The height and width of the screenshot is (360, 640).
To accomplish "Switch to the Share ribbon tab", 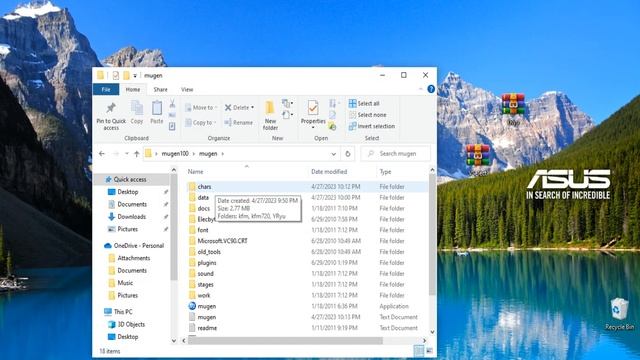I will [x=160, y=89].
